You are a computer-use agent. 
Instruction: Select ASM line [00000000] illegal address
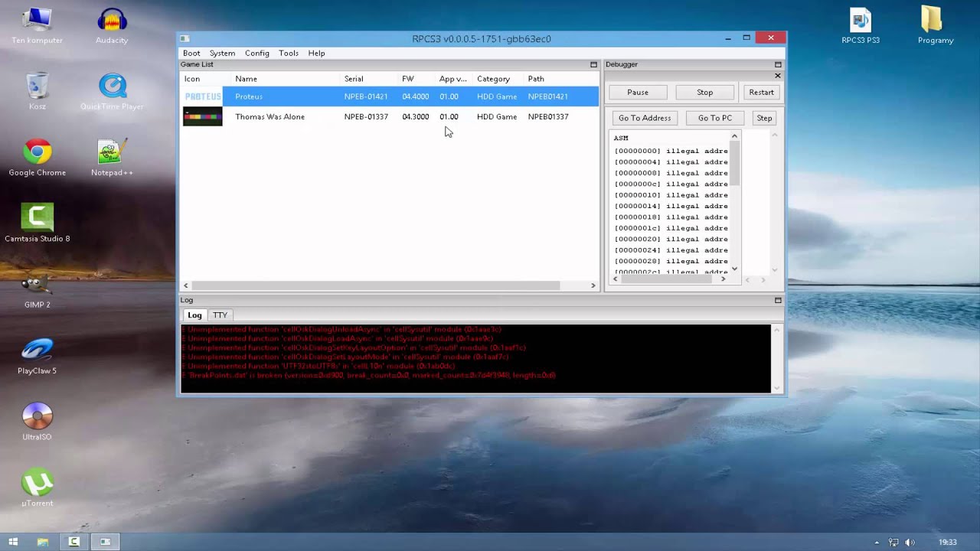pyautogui.click(x=671, y=151)
